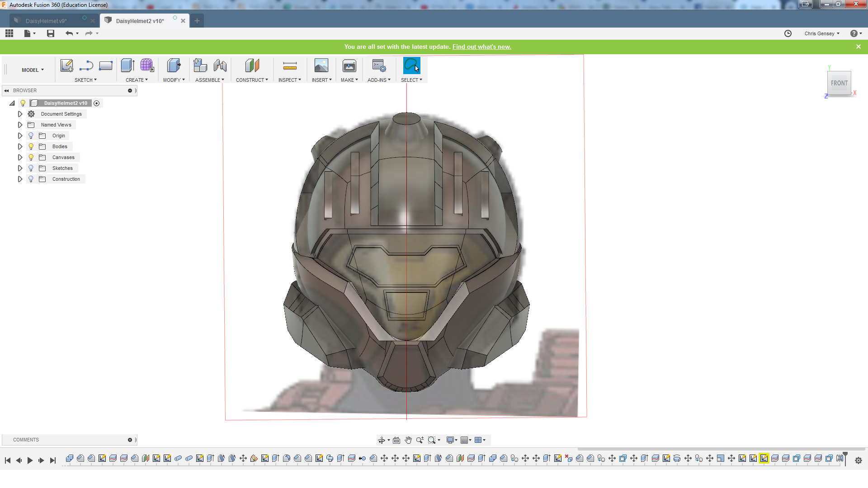Click the 'Find out what's new' link

pyautogui.click(x=481, y=47)
